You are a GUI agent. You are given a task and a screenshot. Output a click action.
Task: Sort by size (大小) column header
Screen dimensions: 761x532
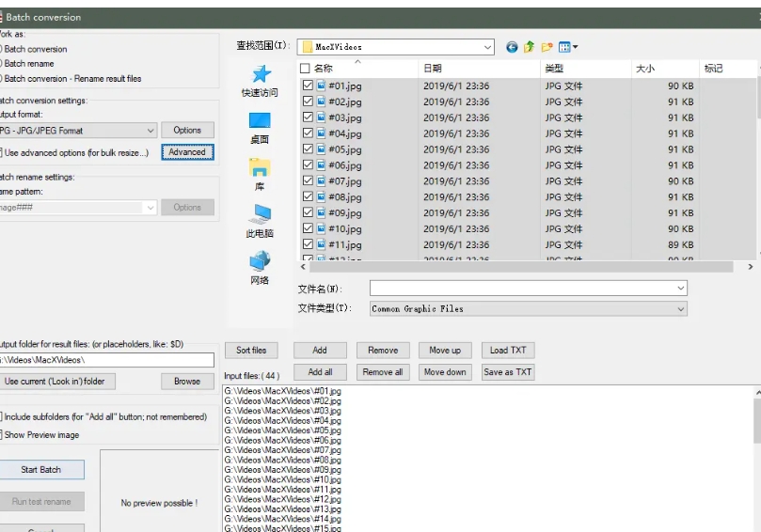point(645,69)
